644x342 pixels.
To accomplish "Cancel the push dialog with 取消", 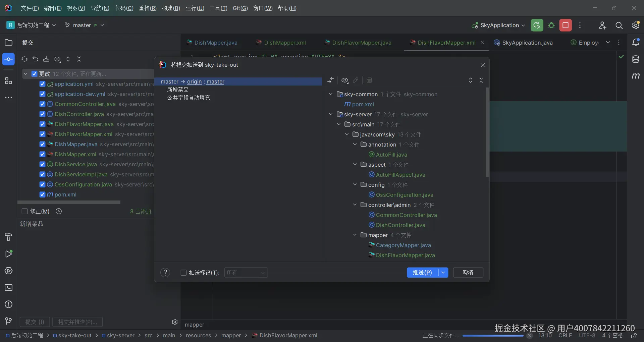I will click(468, 273).
